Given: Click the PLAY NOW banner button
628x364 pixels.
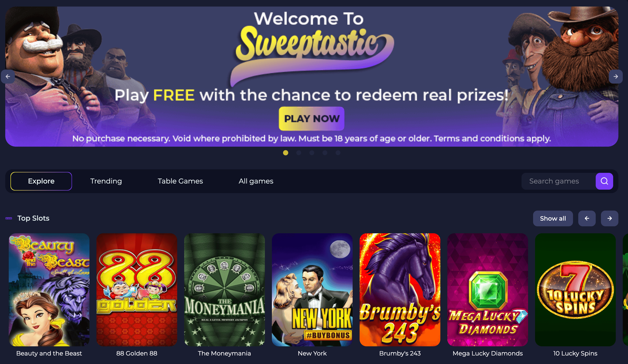Looking at the screenshot, I should point(312,118).
